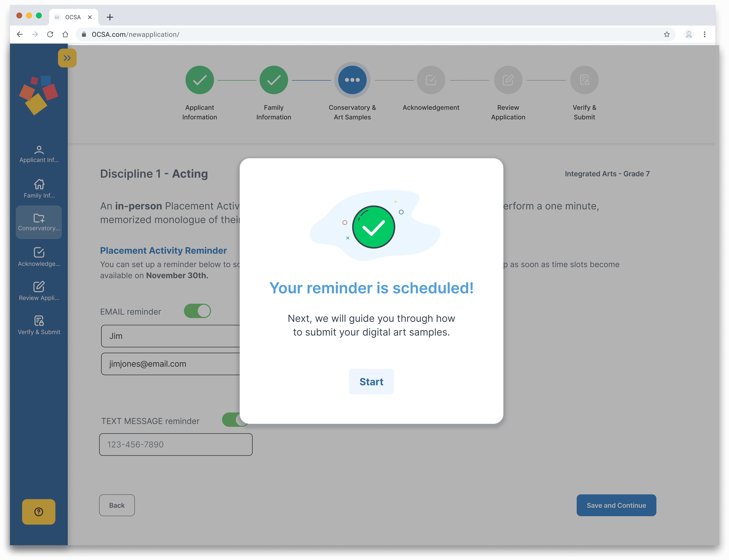Viewport: 729px width, 560px height.
Task: Click the Family Information step label
Action: (274, 112)
